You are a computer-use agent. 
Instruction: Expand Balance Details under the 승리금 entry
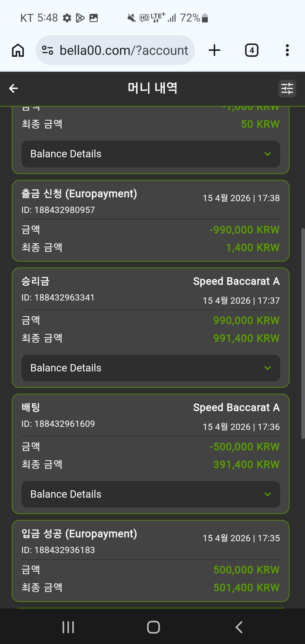[151, 368]
